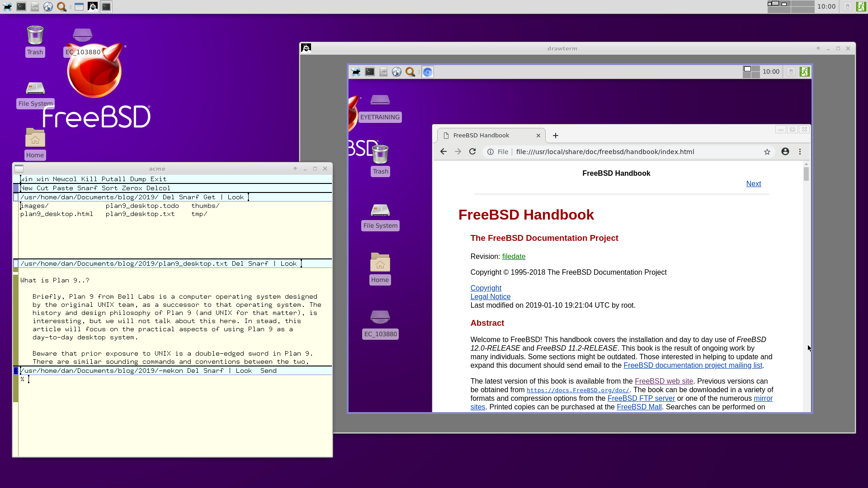Screen dimensions: 868x488
Task: Open acme window menu icon in titlebar
Action: click(x=19, y=169)
